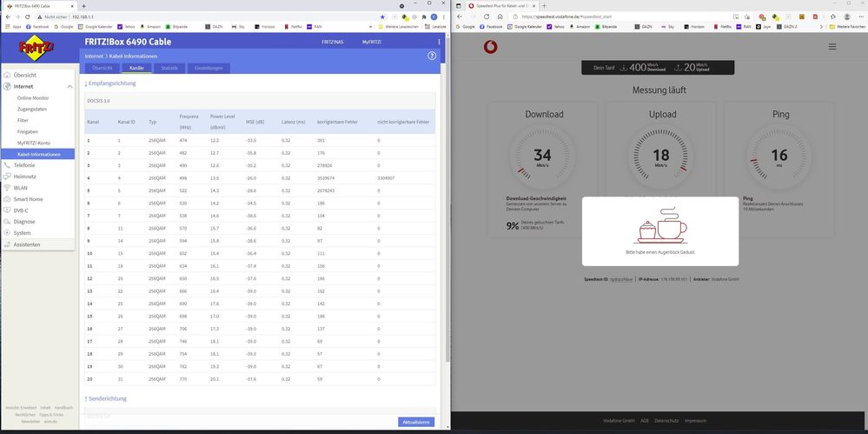Click the System gear icon in sidebar
This screenshot has width=868, height=434.
tap(7, 233)
